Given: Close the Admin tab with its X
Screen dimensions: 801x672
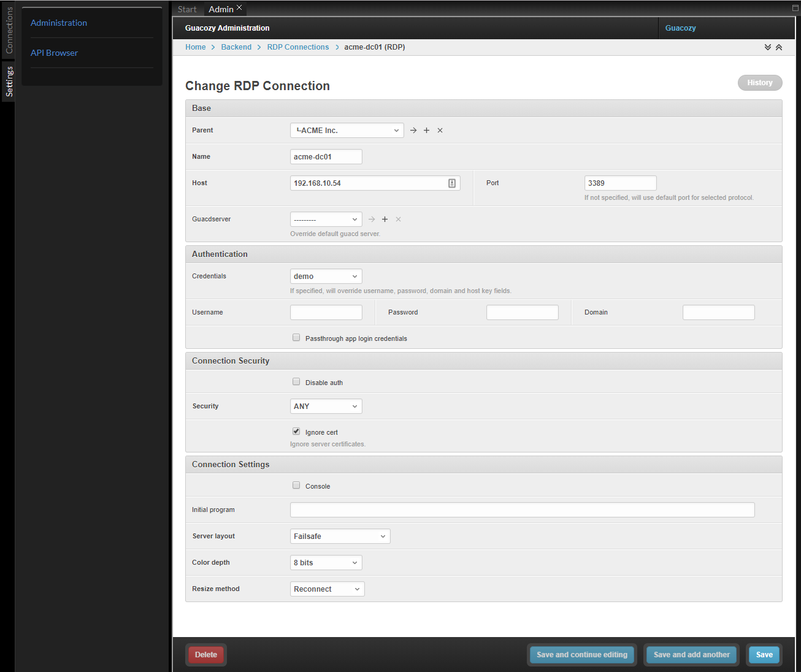Looking at the screenshot, I should click(239, 7).
